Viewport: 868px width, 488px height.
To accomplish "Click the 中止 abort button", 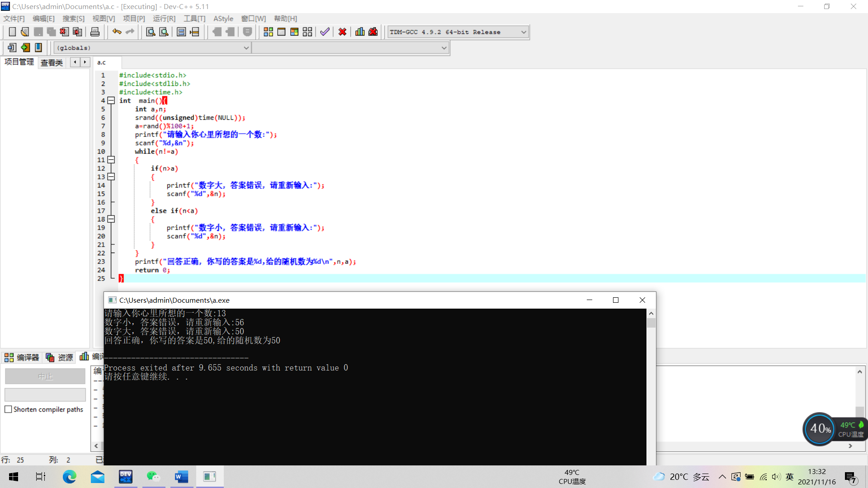I will (45, 376).
